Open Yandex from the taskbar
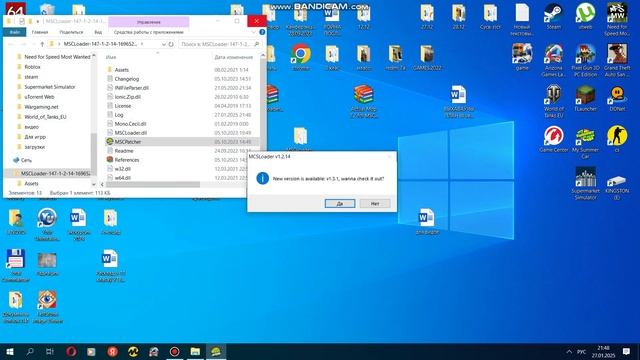This screenshot has height=360, width=640. pyautogui.click(x=112, y=351)
